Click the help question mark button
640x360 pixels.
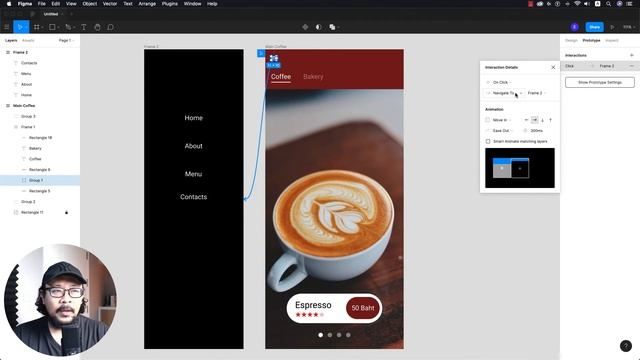626,346
